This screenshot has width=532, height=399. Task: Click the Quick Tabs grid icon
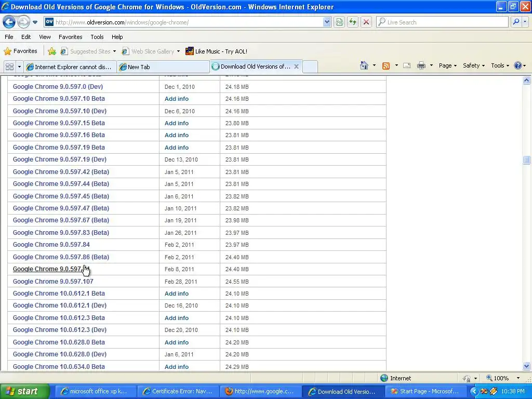[9, 67]
